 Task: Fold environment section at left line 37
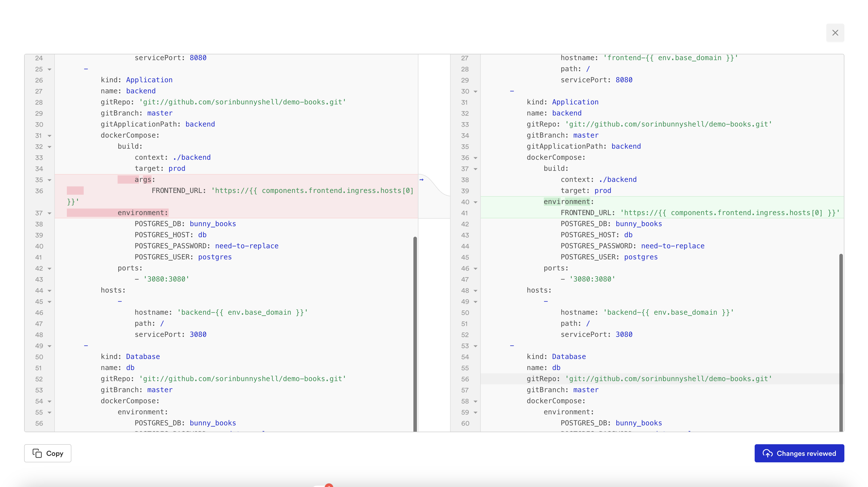[x=50, y=214]
